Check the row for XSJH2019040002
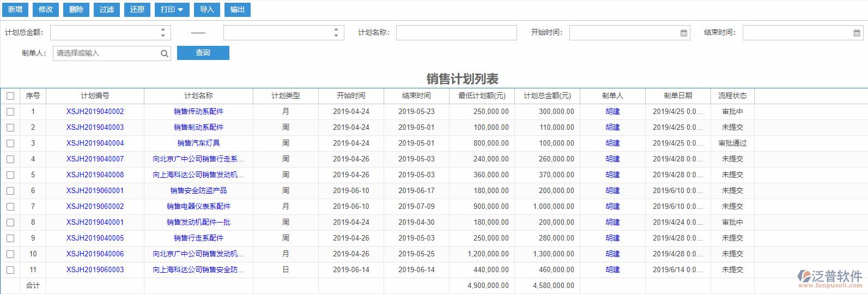868x294 pixels. [x=10, y=112]
